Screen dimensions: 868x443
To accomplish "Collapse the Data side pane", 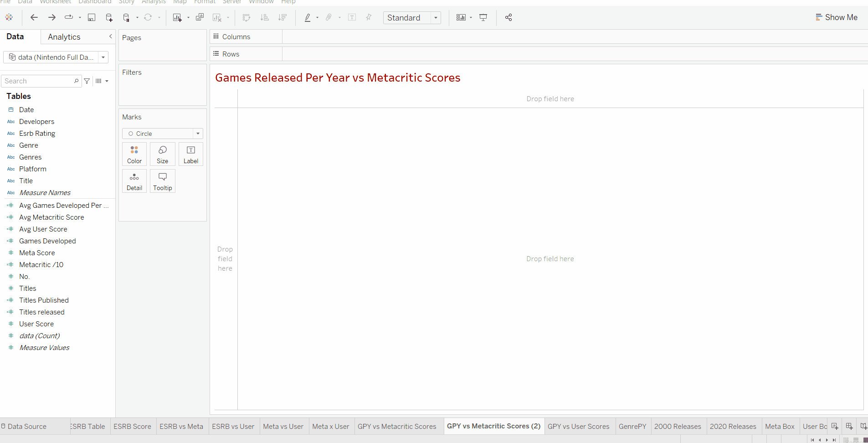I will coord(110,36).
